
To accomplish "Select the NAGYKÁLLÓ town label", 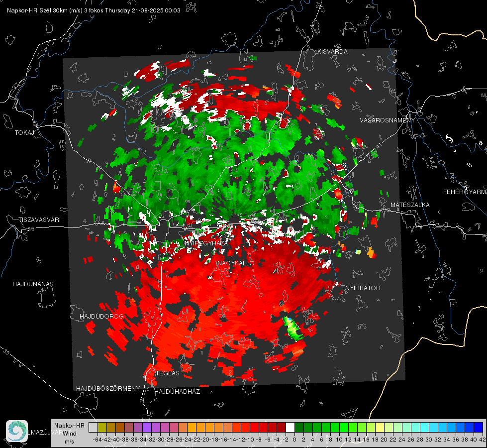I will (x=236, y=263).
